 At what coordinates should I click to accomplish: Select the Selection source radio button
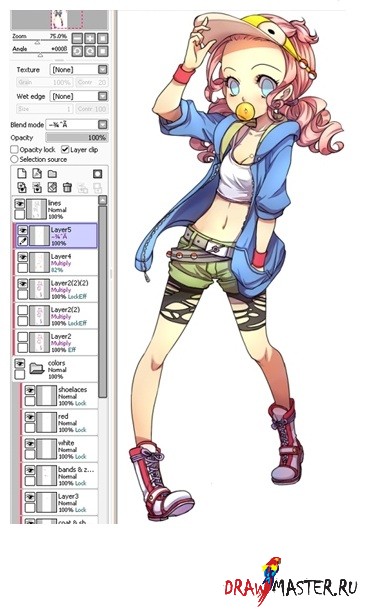coord(14,159)
